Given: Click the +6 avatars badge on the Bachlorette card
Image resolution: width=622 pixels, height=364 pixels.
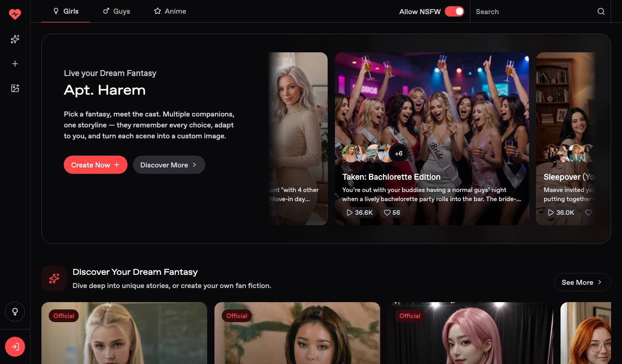Looking at the screenshot, I should pos(398,153).
